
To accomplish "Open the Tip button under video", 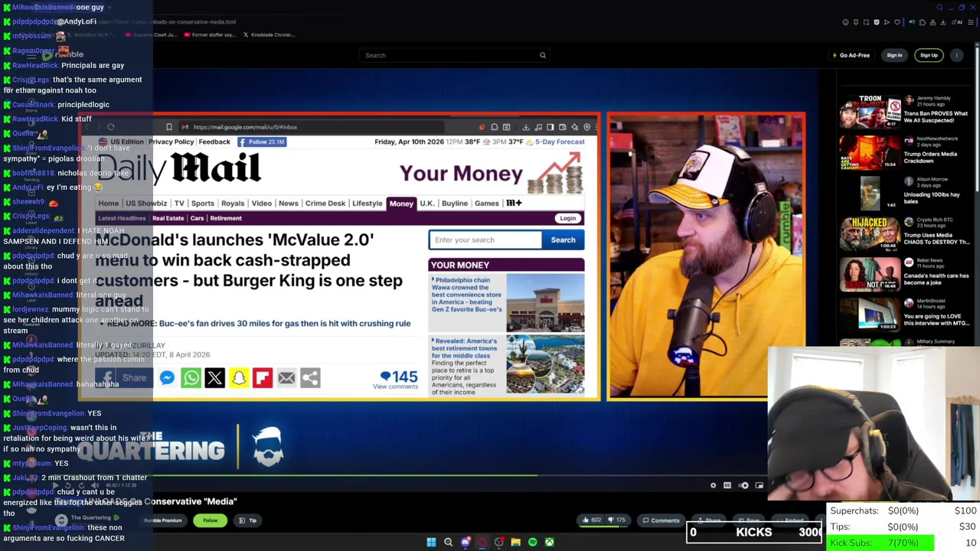I will 248,520.
